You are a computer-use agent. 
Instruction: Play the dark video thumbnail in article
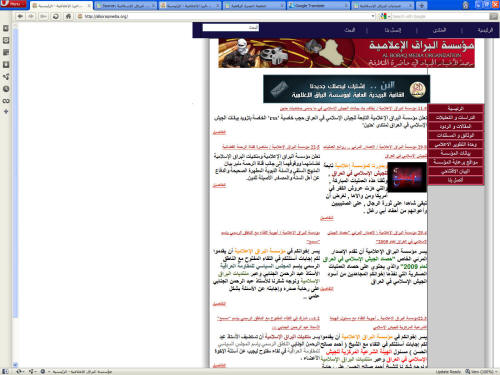tap(407, 177)
